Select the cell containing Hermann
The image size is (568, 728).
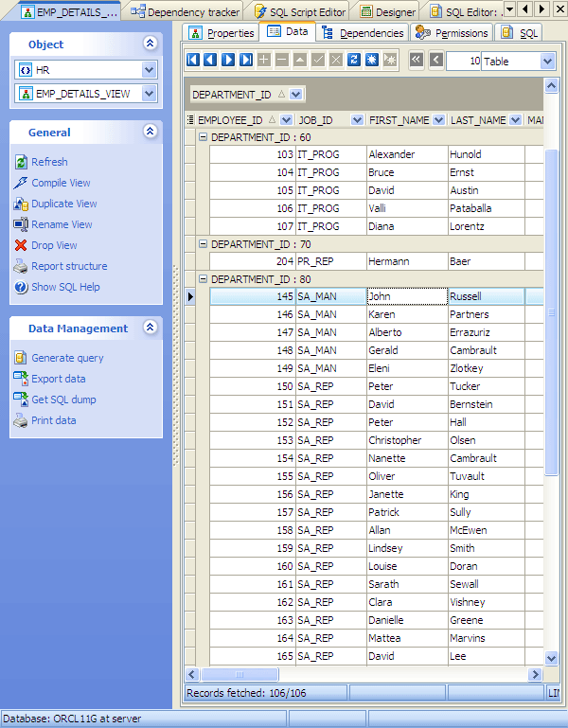[x=406, y=261]
